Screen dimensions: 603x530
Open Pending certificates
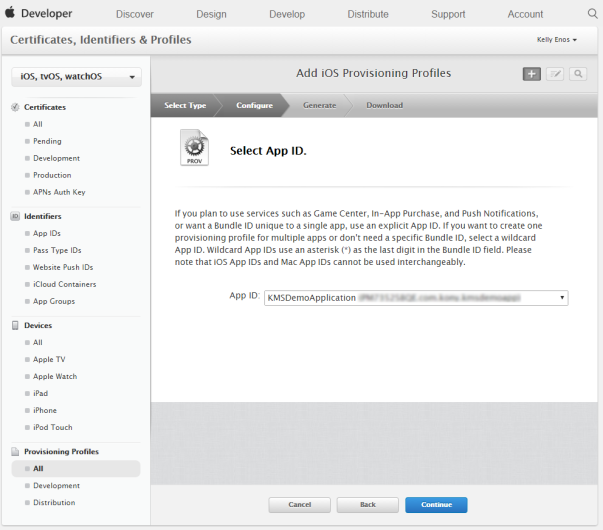point(47,141)
